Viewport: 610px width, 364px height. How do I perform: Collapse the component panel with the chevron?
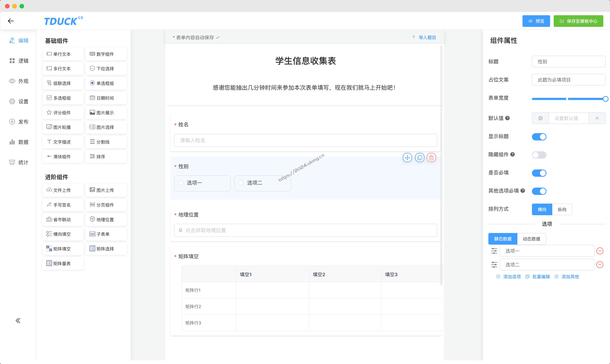pos(18,320)
